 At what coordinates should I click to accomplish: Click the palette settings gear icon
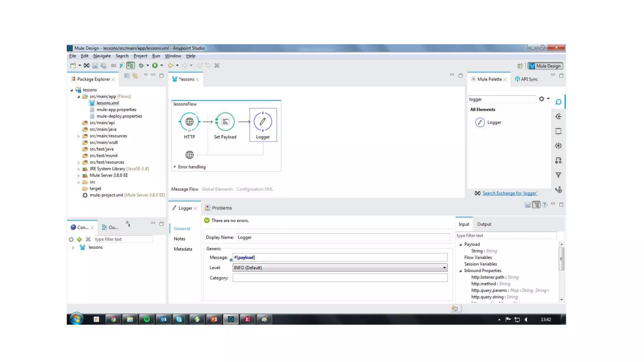[541, 99]
